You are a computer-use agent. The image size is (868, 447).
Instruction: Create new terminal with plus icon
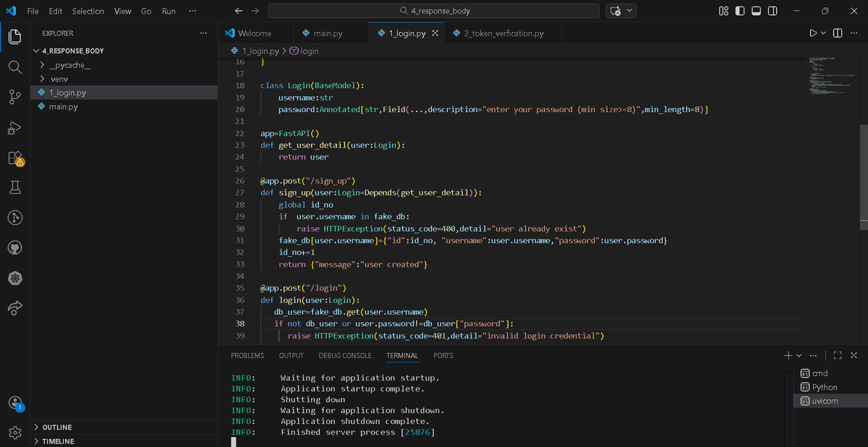(x=788, y=355)
